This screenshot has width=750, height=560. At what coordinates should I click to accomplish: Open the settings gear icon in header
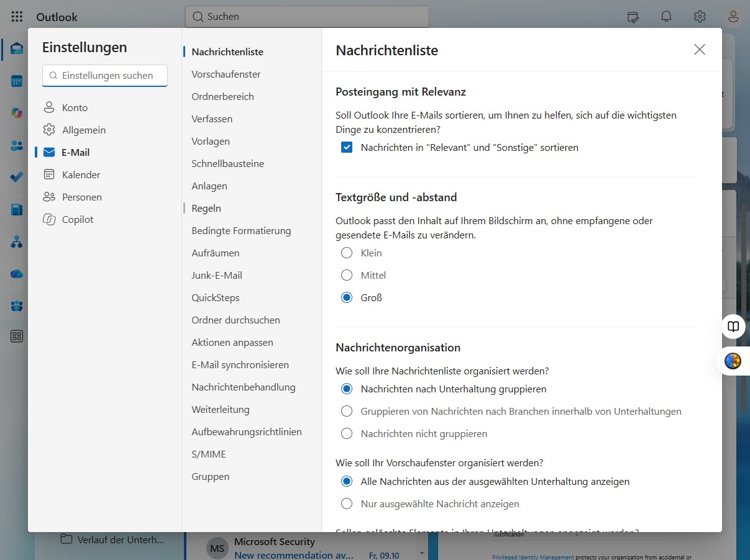click(700, 17)
